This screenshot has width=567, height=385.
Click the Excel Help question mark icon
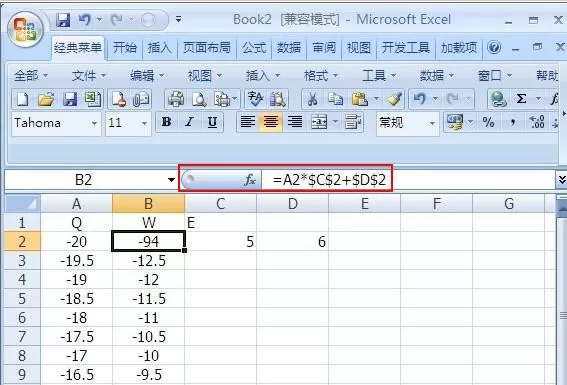click(x=494, y=48)
